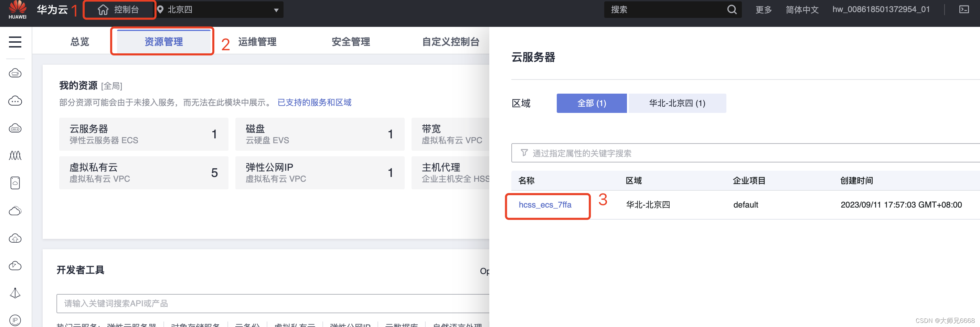Click the 开发者工具 heading

tap(80, 270)
